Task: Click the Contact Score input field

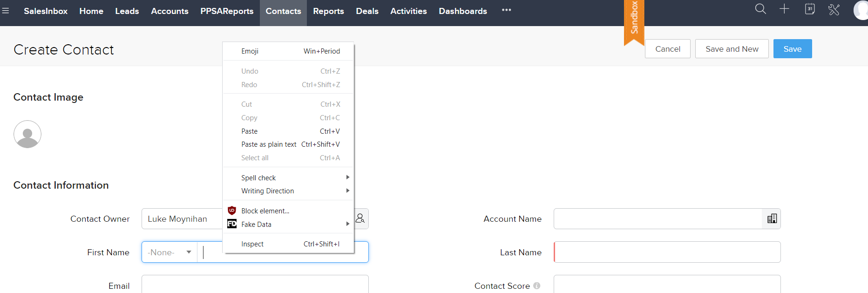Action: 667,284
